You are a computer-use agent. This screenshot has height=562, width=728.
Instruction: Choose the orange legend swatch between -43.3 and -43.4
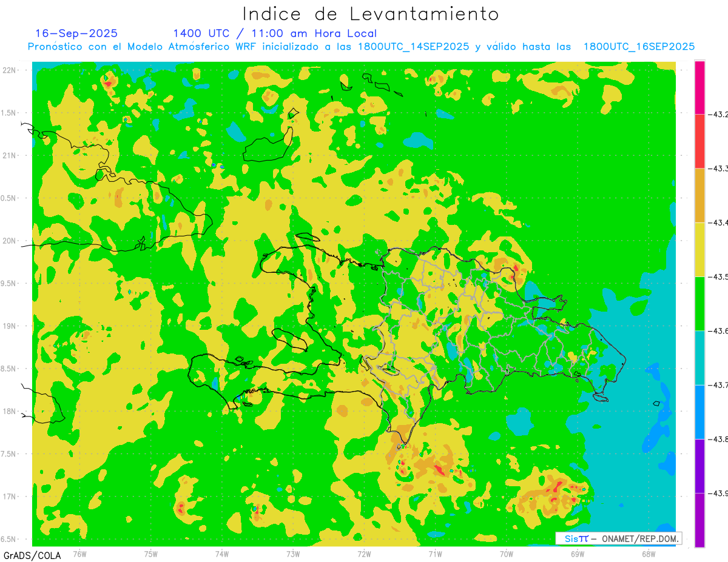click(x=699, y=195)
